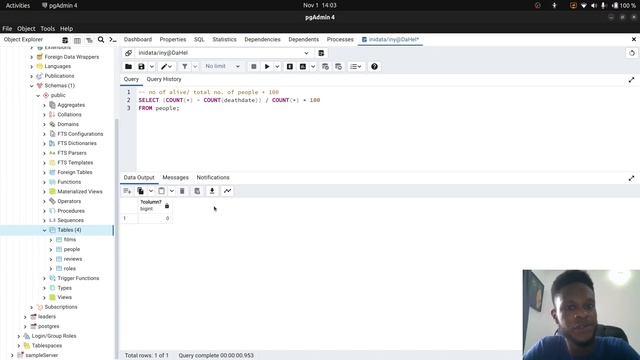Switch to the Query History tab
This screenshot has height=360, width=640.
(164, 79)
